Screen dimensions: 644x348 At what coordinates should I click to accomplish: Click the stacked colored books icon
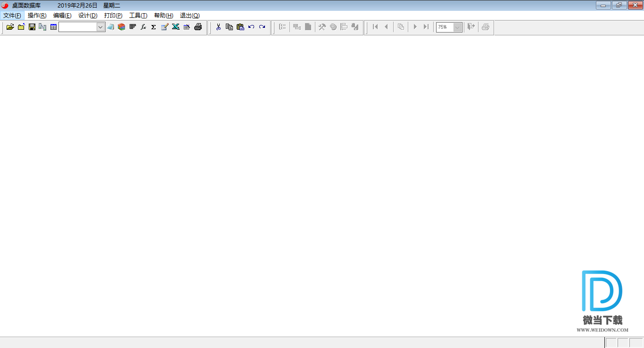pos(122,27)
